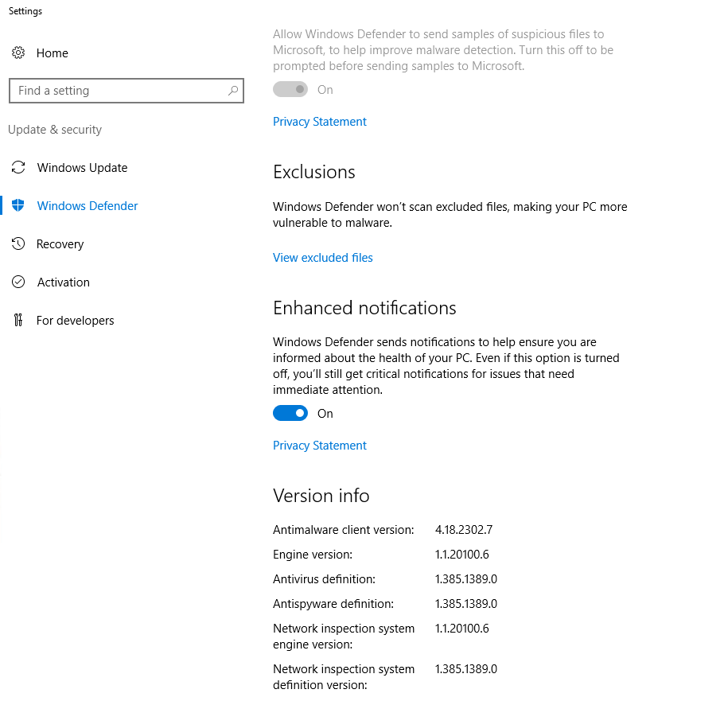Click the Update & security header
This screenshot has width=728, height=701.
(55, 130)
